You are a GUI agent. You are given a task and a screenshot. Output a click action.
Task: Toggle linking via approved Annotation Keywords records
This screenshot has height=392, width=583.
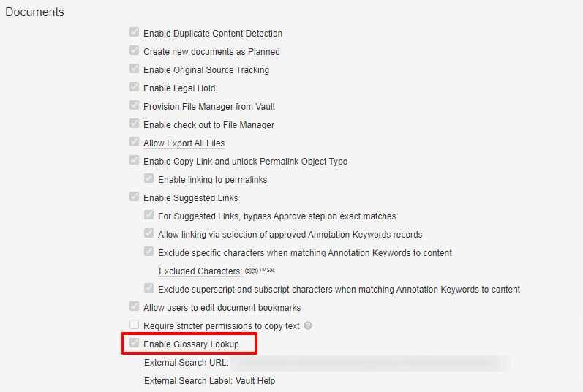pos(148,234)
